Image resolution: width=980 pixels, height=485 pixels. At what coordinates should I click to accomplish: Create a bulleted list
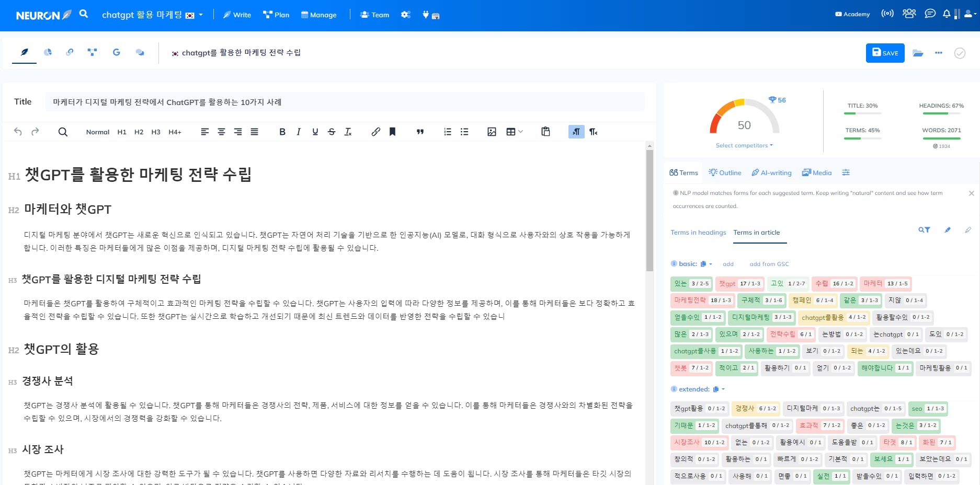[x=464, y=132]
